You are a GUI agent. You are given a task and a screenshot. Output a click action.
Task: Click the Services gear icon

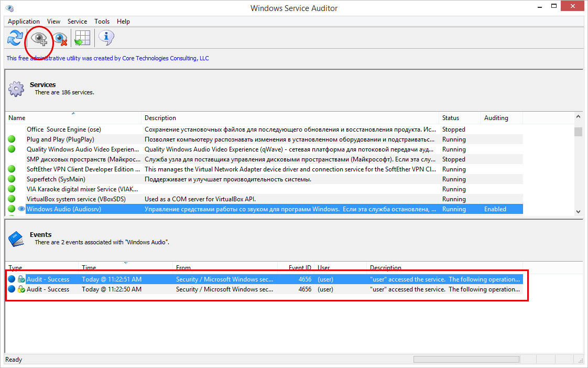pos(16,89)
